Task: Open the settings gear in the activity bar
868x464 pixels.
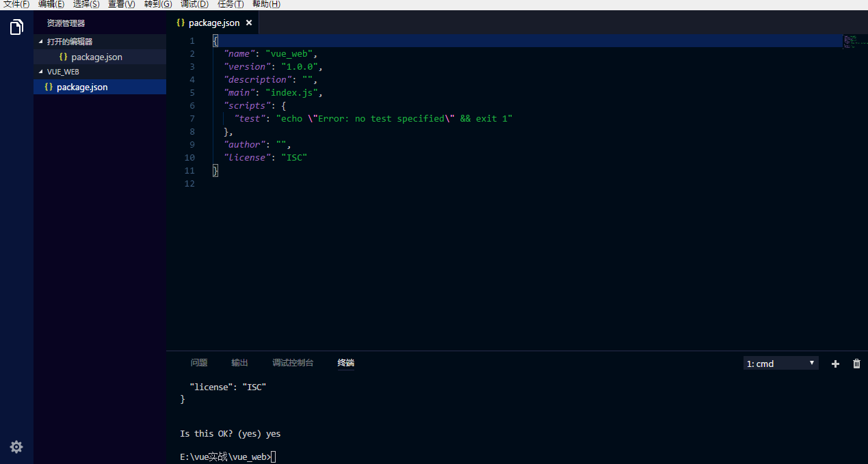Action: tap(16, 447)
